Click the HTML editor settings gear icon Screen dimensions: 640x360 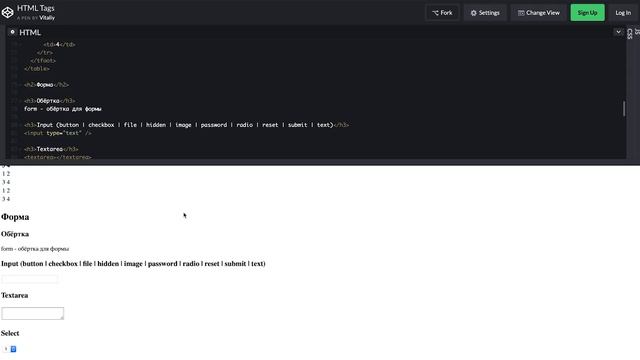pyautogui.click(x=12, y=32)
